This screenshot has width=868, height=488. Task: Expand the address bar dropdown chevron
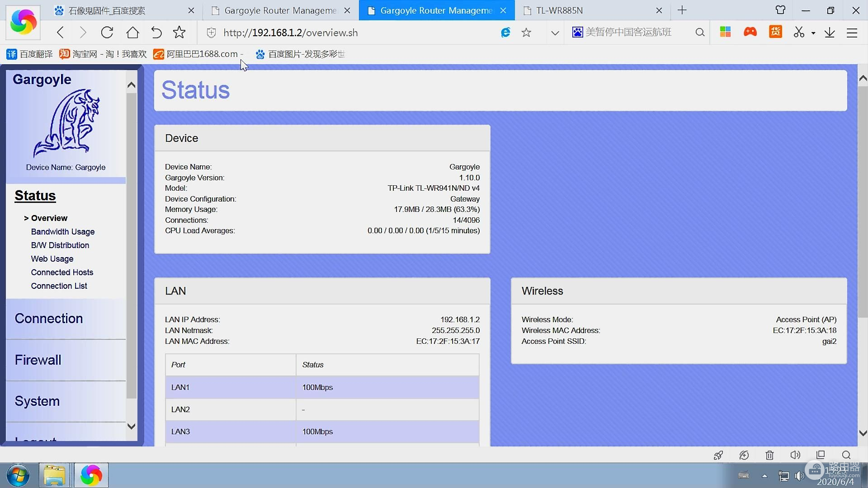[x=555, y=33]
